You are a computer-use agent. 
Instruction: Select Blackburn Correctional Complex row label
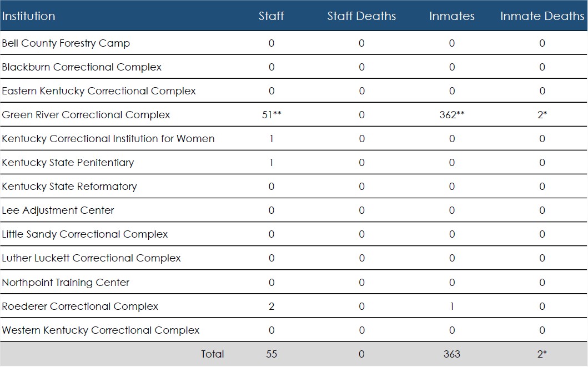(x=82, y=67)
